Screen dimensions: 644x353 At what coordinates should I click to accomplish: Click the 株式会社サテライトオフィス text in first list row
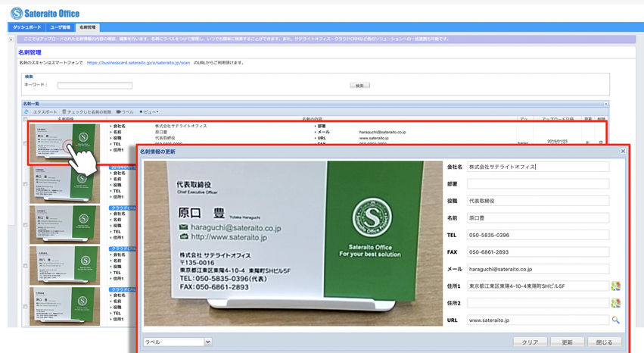tap(181, 127)
